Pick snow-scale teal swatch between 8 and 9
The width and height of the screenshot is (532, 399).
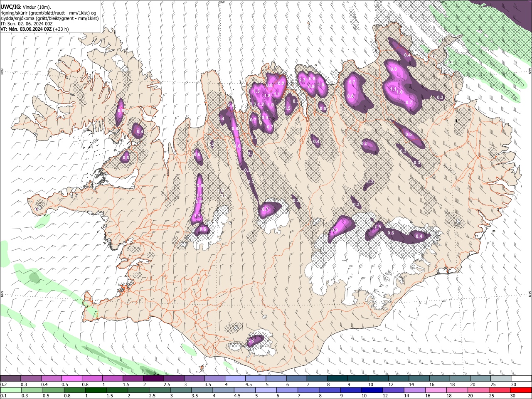(337, 379)
